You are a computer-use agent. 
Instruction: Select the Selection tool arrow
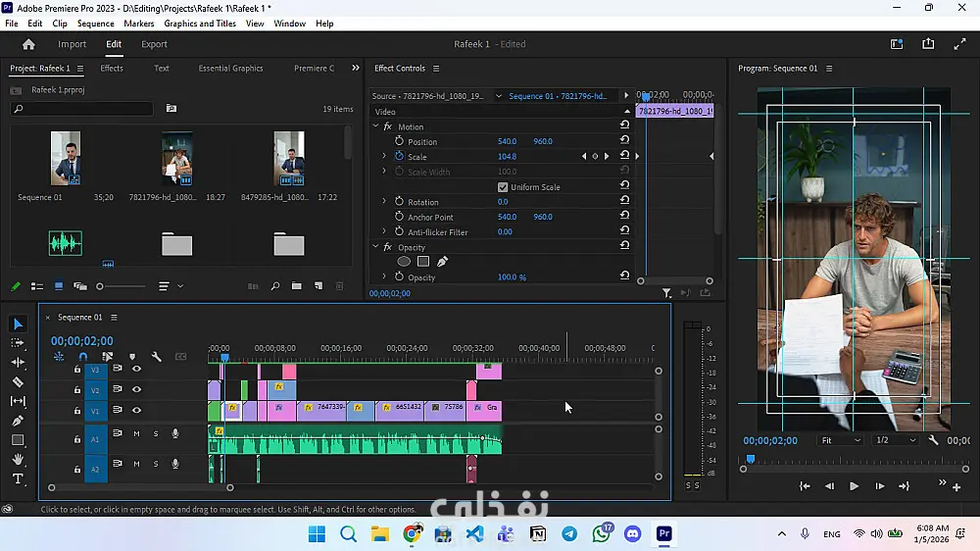point(18,324)
